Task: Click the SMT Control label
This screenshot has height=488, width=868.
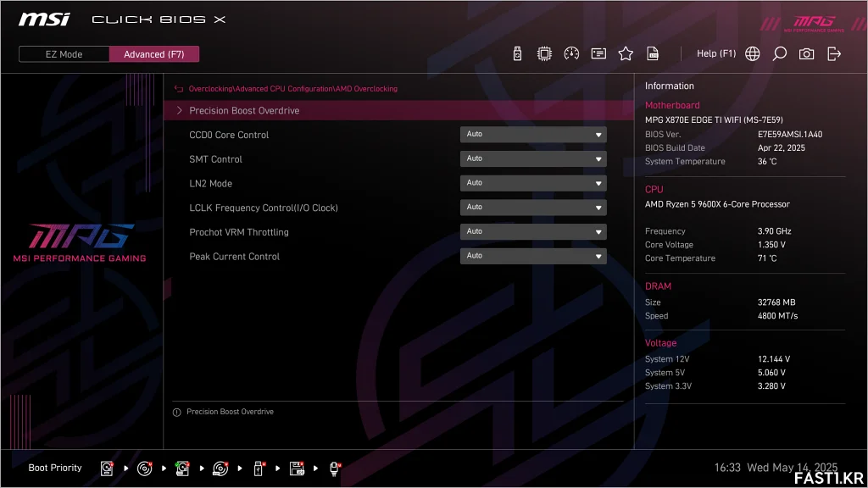Action: (x=215, y=159)
